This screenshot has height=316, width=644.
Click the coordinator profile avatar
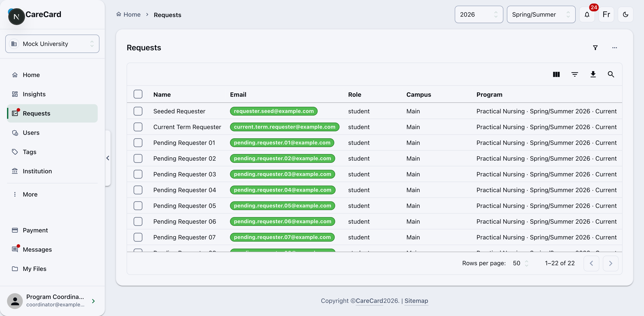point(15,301)
